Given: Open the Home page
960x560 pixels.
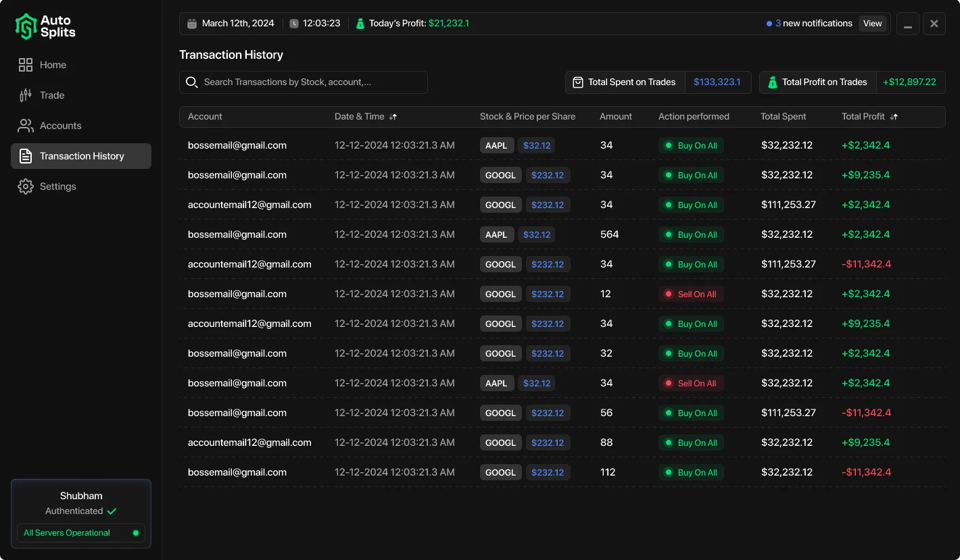Looking at the screenshot, I should (81, 65).
